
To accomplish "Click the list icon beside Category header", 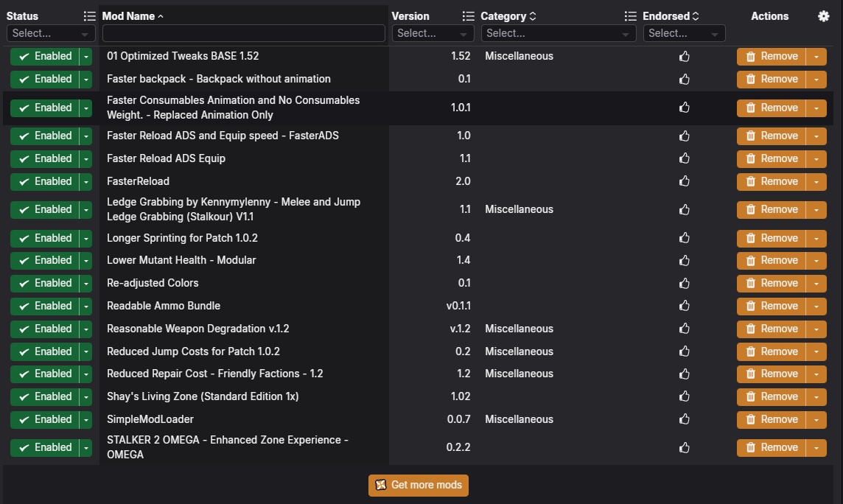I will pos(630,16).
